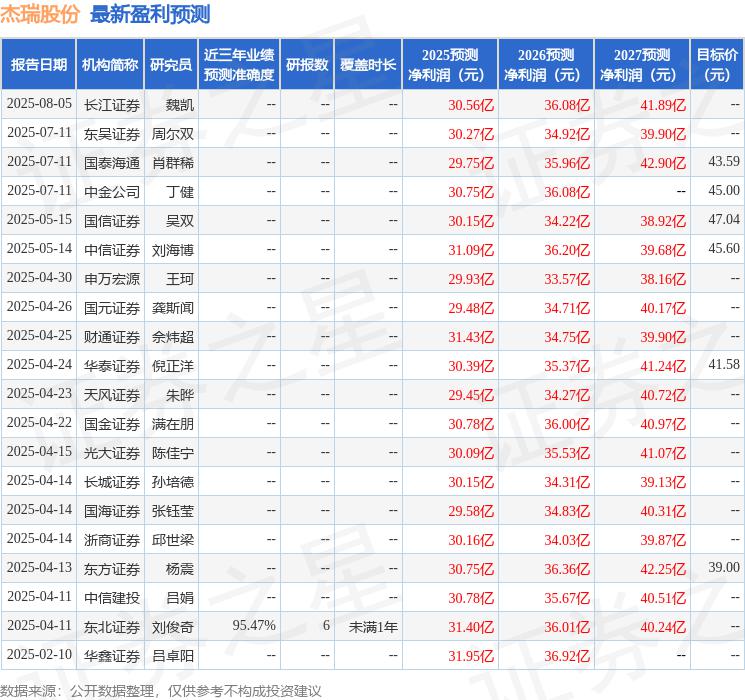Click 2026 profit value 36.92亿
745x700 pixels.
pyautogui.click(x=567, y=656)
